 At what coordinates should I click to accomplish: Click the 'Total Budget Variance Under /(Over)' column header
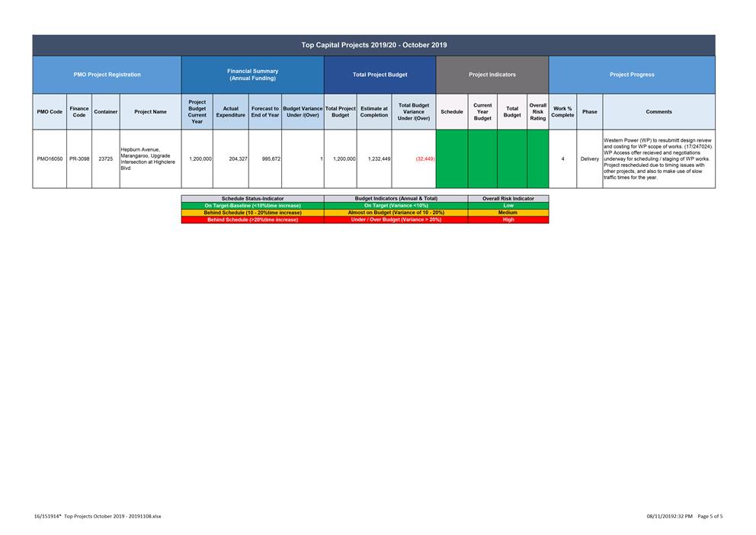click(414, 112)
